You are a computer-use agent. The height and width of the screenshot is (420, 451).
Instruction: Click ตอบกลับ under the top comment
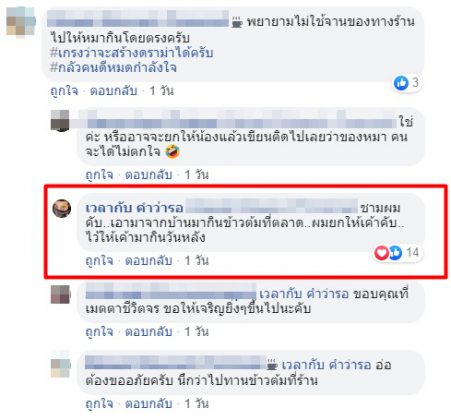click(113, 91)
